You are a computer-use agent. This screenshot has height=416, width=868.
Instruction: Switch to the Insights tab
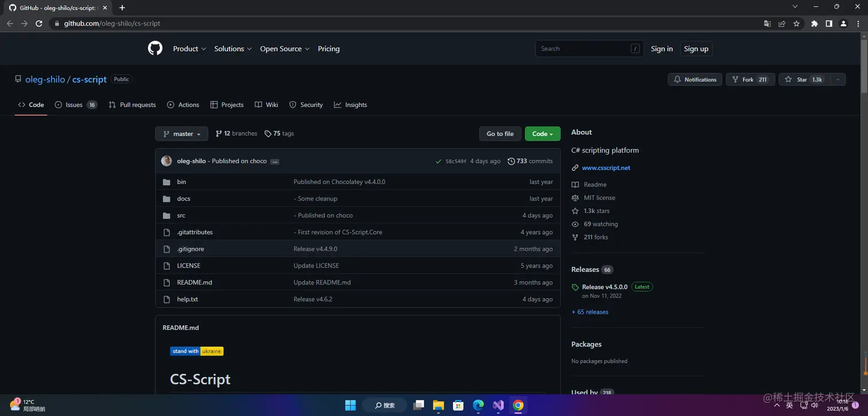tap(350, 105)
